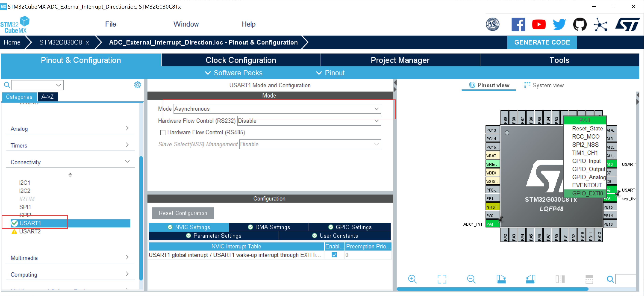644x296 pixels.
Task: Open the GitHub icon link
Action: (x=580, y=24)
